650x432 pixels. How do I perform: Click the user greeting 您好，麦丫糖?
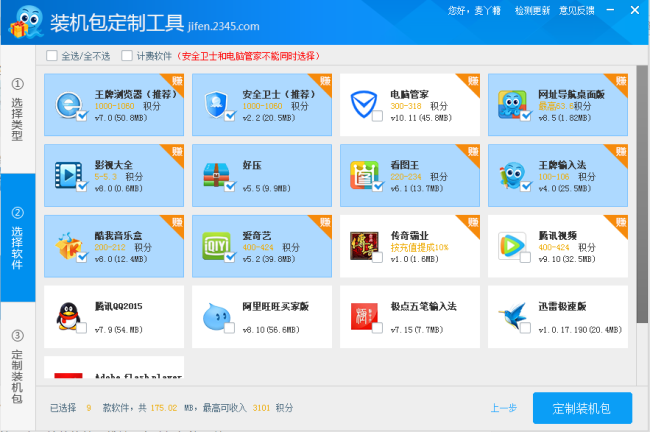pyautogui.click(x=474, y=10)
